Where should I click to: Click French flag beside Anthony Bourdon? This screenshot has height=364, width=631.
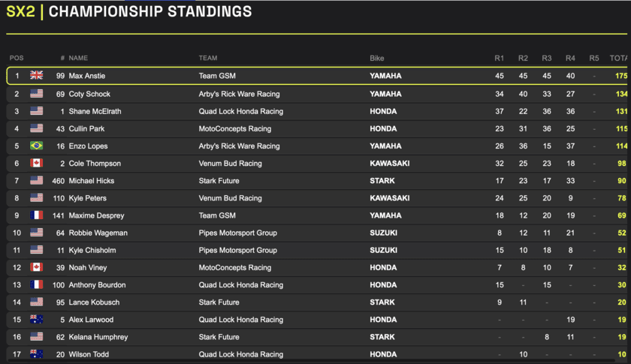coord(36,285)
